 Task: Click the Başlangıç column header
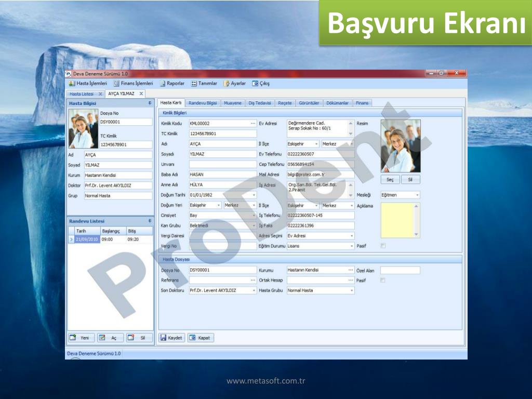point(113,231)
